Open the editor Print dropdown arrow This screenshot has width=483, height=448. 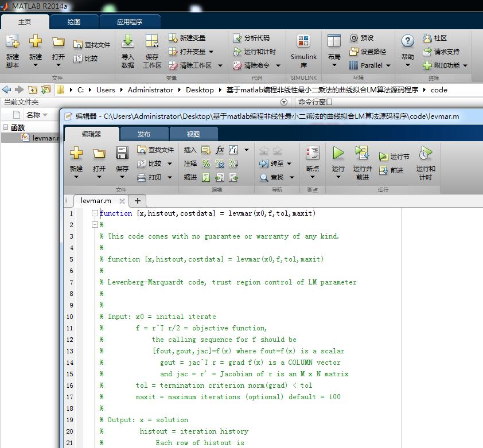[x=170, y=177]
